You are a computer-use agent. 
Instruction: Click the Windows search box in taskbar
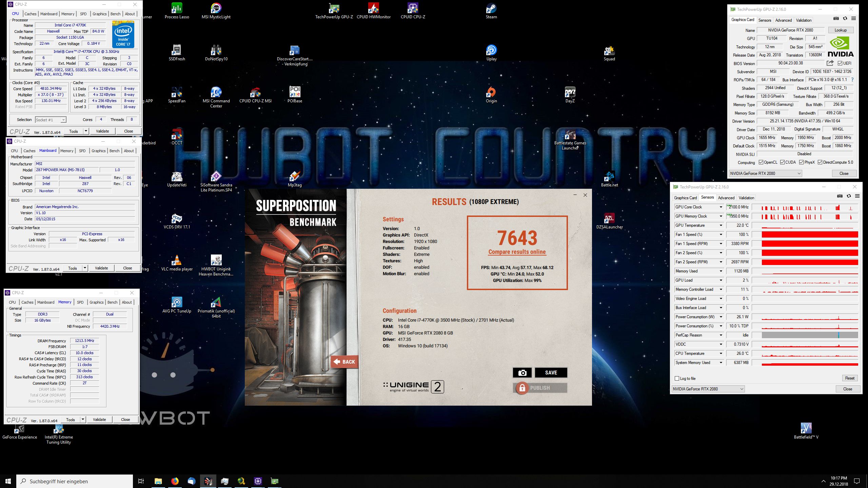click(x=75, y=481)
